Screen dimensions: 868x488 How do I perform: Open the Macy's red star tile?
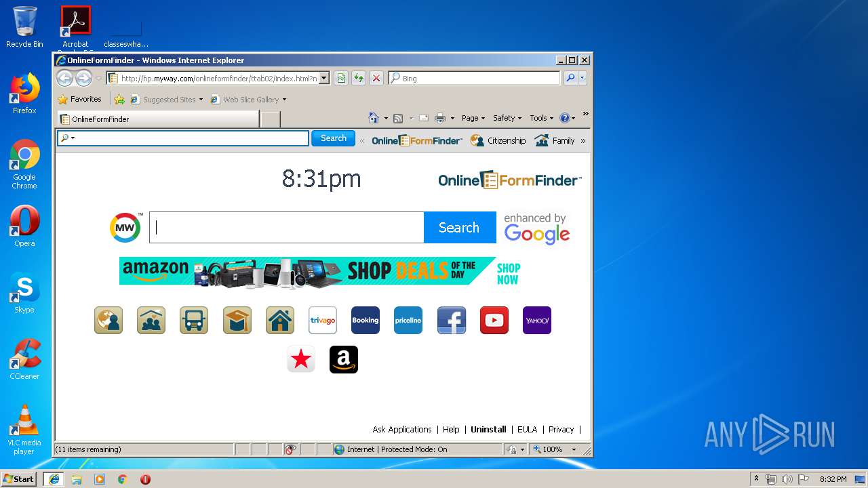click(301, 359)
